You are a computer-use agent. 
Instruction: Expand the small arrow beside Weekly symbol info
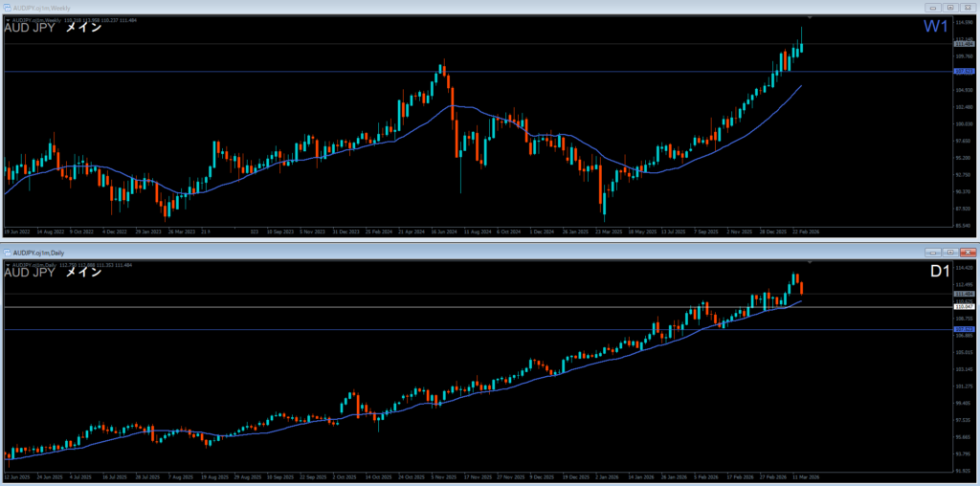point(8,19)
